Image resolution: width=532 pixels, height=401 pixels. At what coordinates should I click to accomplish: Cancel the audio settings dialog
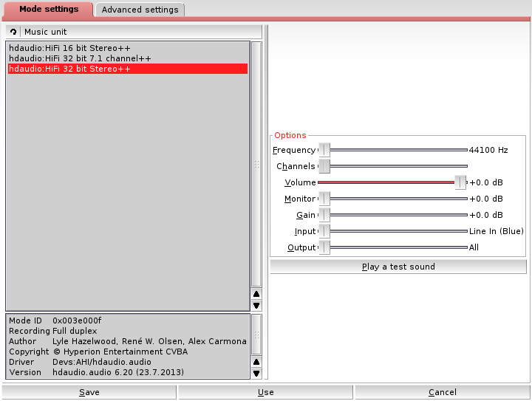[x=442, y=392]
